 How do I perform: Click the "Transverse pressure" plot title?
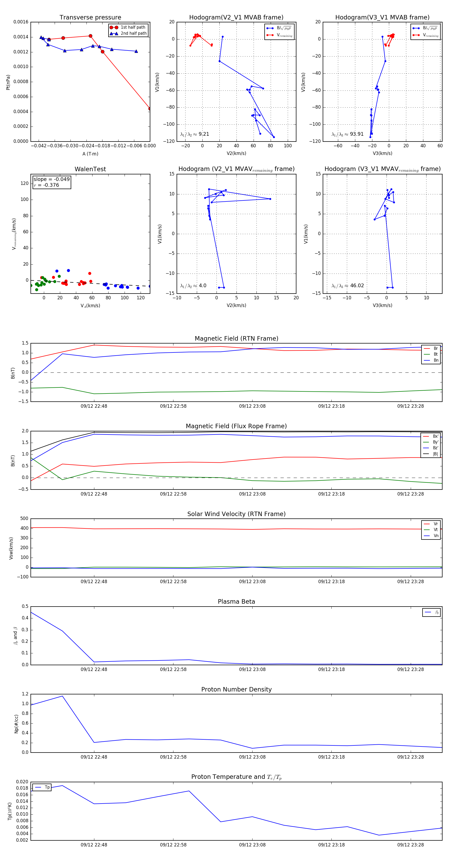pyautogui.click(x=90, y=18)
